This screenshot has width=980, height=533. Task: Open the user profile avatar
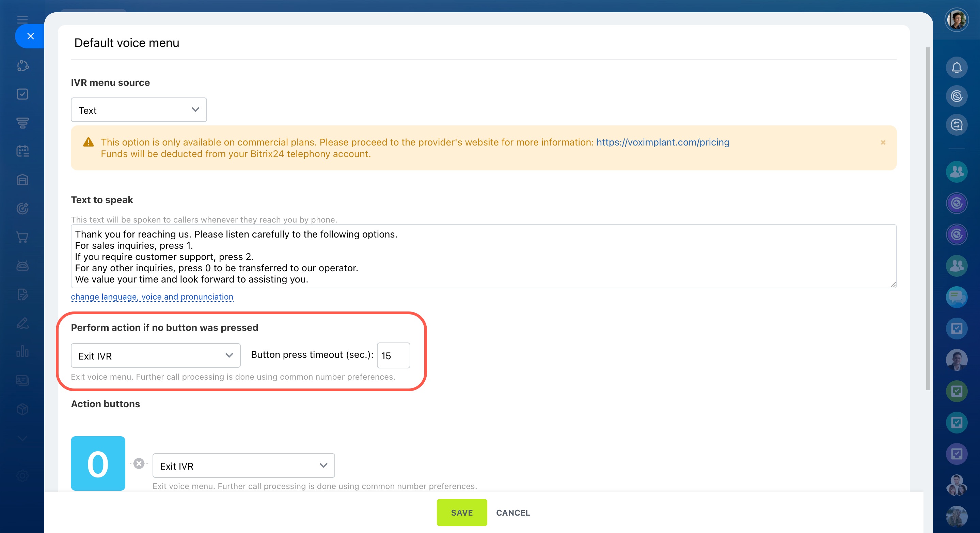[x=956, y=20]
